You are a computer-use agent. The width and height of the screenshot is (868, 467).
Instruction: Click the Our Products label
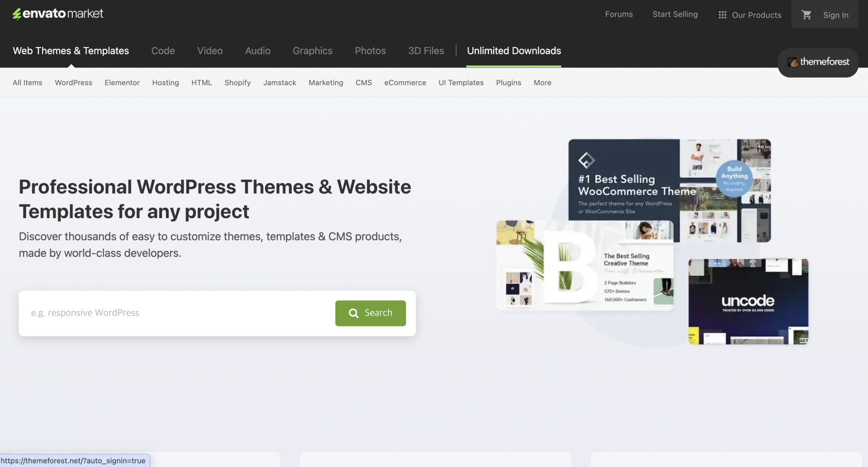pos(756,15)
